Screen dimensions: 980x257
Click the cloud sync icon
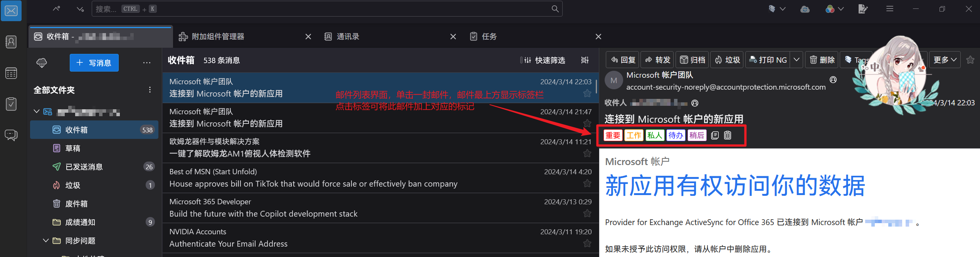point(805,9)
